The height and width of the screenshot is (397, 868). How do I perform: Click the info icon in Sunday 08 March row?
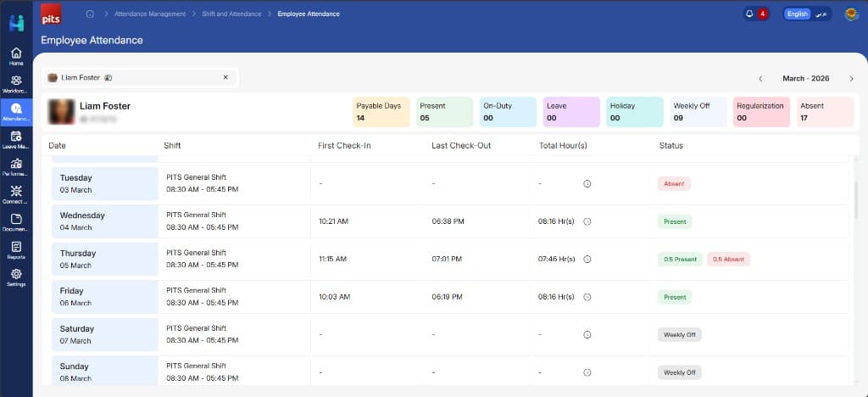pyautogui.click(x=587, y=372)
